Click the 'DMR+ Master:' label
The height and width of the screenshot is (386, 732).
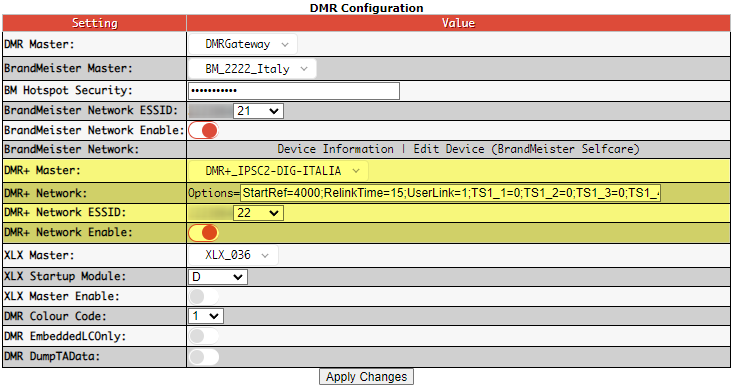tap(42, 170)
